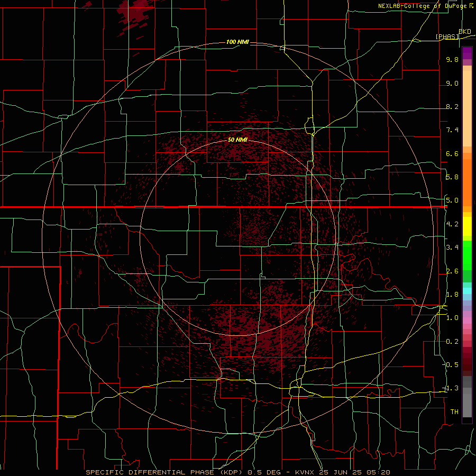The width and height of the screenshot is (476, 476).
Task: Click the 3.4 scale value
Action: [x=452, y=248]
